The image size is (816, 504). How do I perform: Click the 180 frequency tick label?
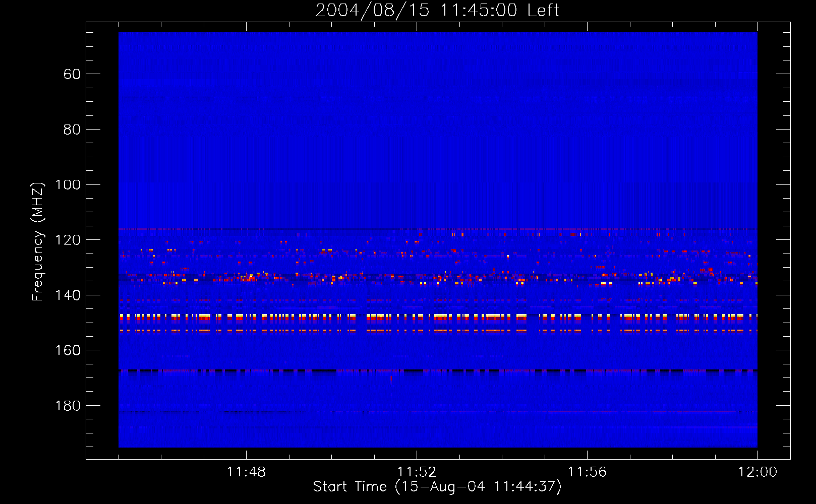pos(68,406)
